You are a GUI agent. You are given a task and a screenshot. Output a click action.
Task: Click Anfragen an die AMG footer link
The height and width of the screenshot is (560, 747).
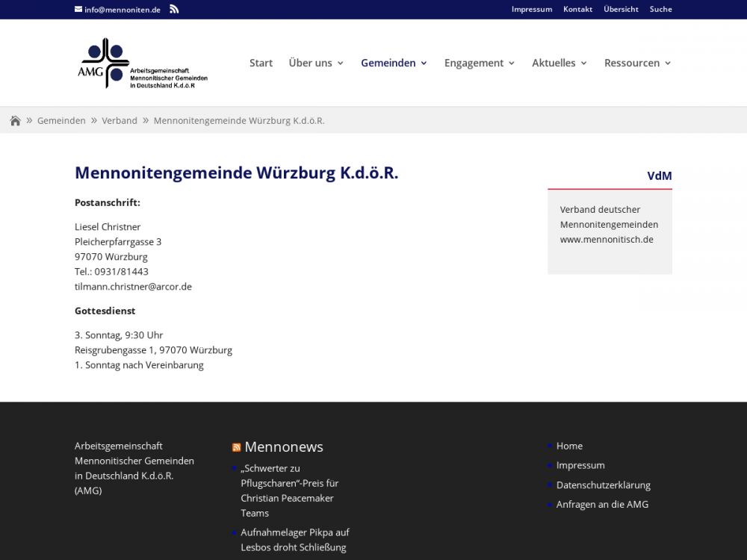602,505
